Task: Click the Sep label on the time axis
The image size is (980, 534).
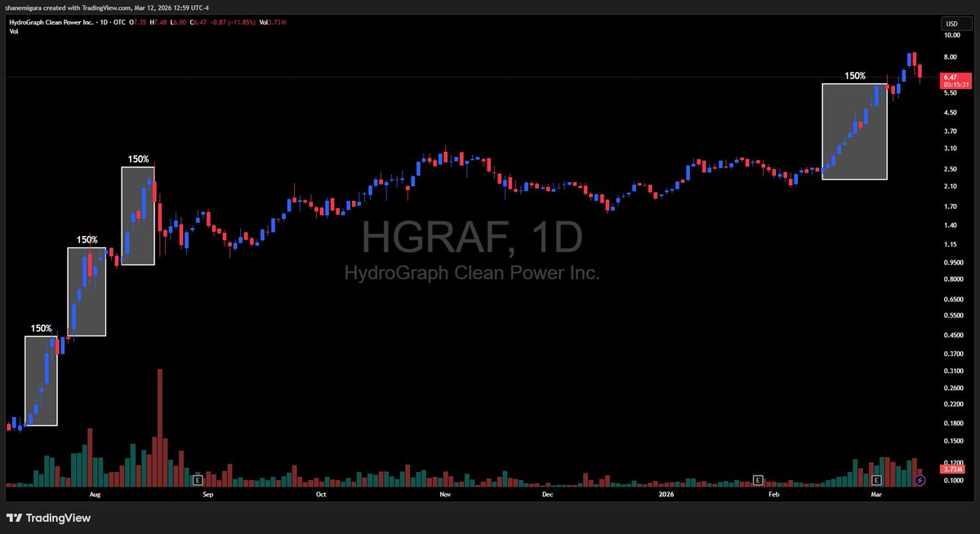Action: coord(207,494)
